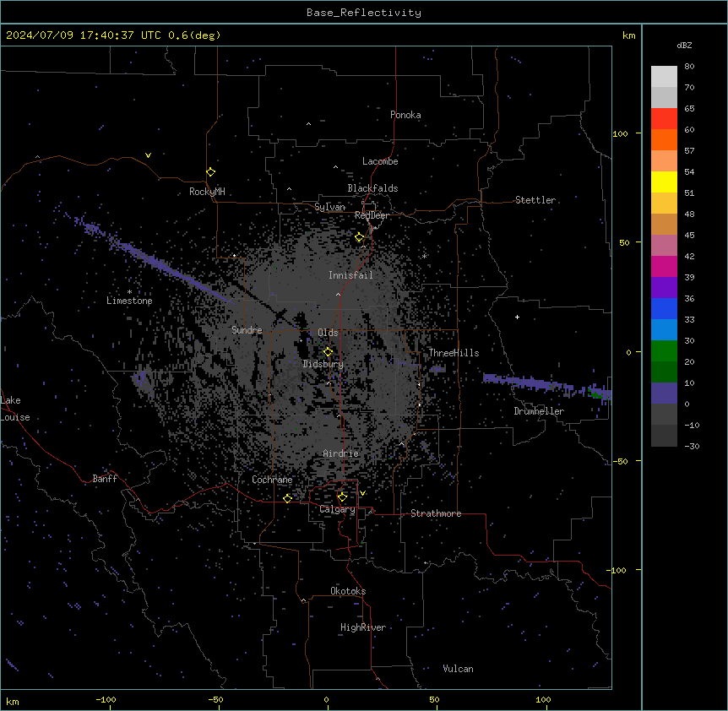Viewport: 728px width, 711px height.
Task: Click the Olds town label
Action: click(x=328, y=333)
